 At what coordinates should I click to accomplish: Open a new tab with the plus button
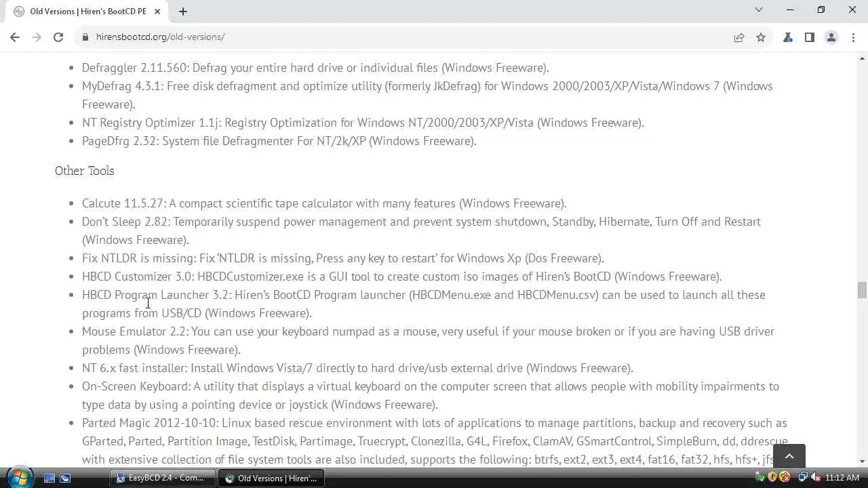tap(183, 11)
